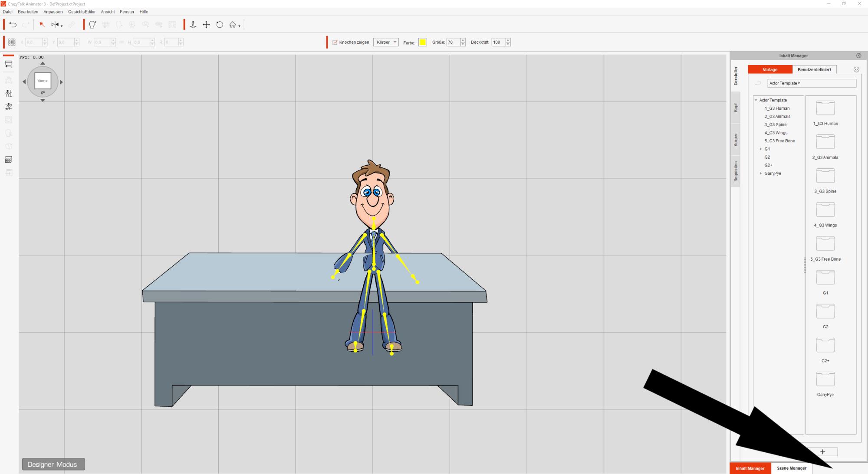Expand the G1 tree node

(x=761, y=149)
